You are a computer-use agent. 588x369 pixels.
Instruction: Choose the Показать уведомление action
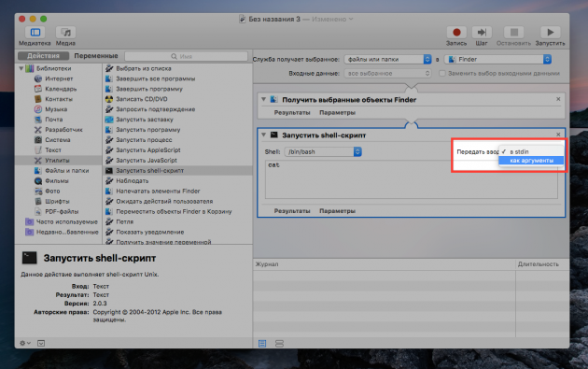tap(149, 232)
